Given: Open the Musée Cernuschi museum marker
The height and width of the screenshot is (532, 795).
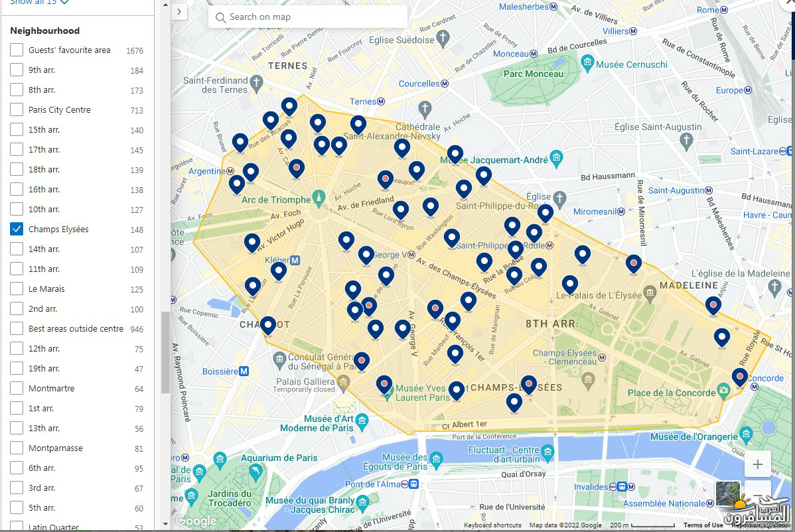Looking at the screenshot, I should pos(588,63).
